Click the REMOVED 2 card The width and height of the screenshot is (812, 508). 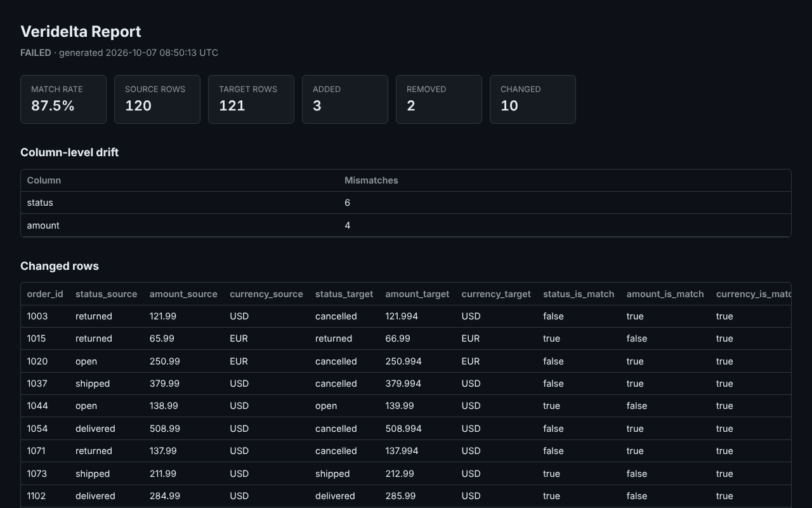click(x=439, y=99)
